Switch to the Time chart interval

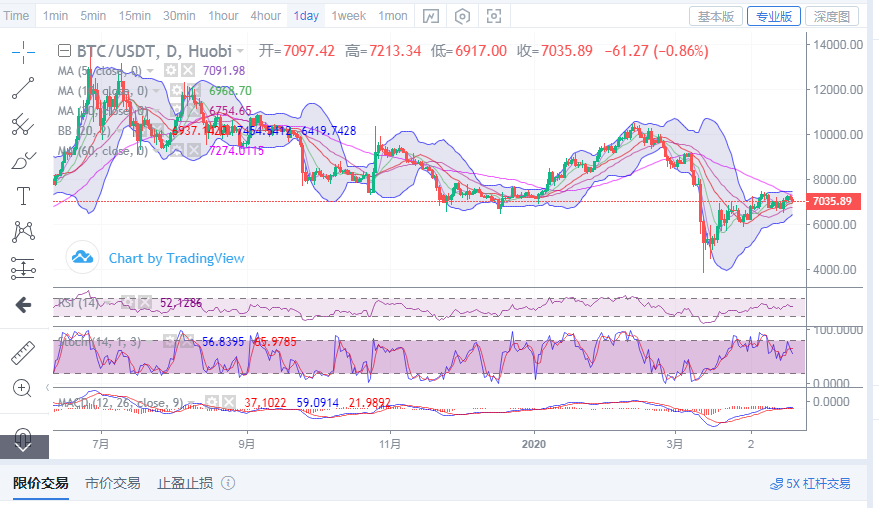point(16,16)
